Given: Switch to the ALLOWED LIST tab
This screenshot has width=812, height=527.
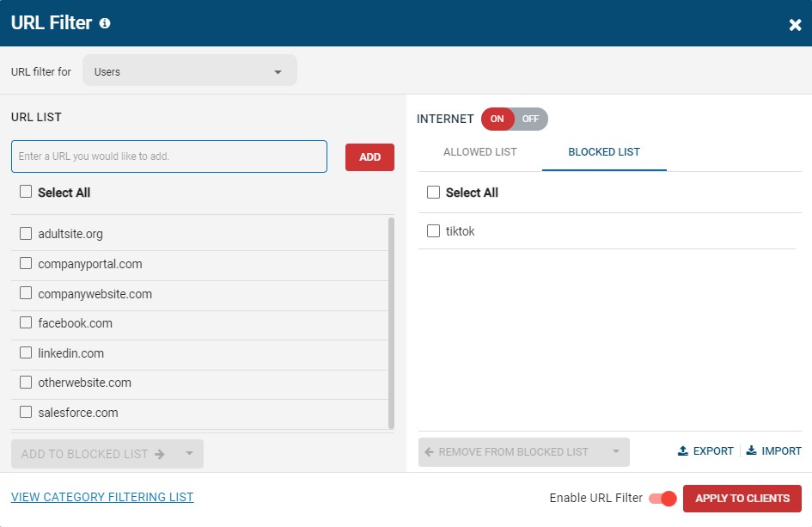Looking at the screenshot, I should tap(479, 152).
